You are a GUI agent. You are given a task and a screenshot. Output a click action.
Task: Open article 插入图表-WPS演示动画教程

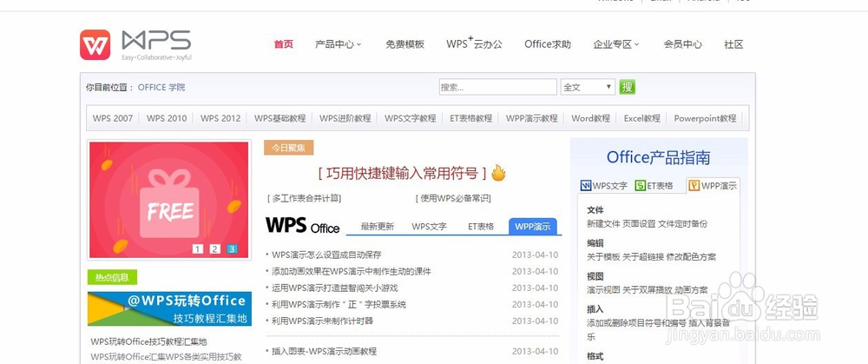tap(325, 351)
